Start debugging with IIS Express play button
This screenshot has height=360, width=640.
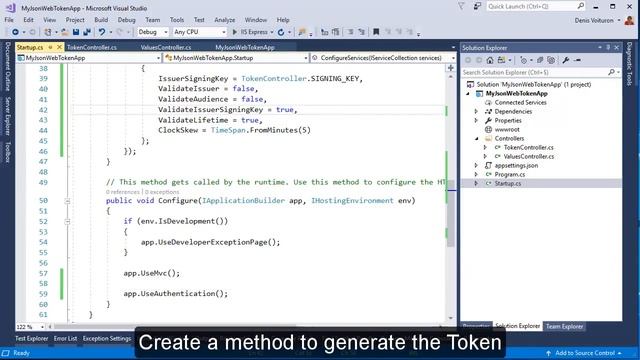pyautogui.click(x=235, y=32)
